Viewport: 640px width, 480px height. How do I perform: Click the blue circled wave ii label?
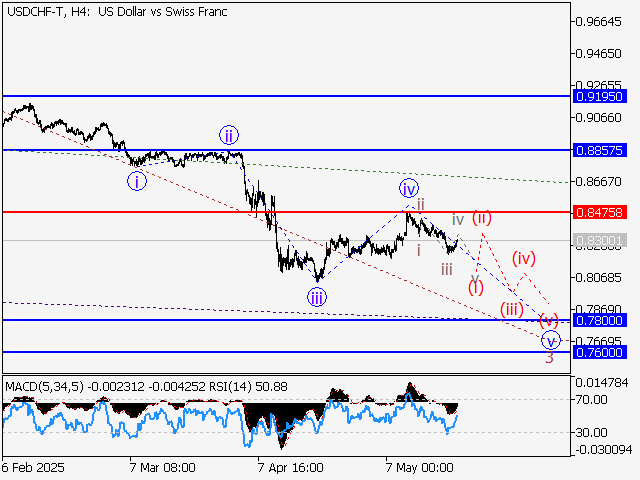coord(229,135)
